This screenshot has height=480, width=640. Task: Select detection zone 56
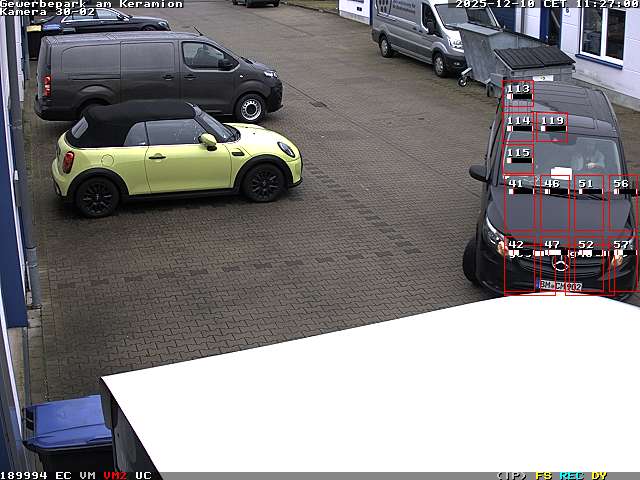[x=622, y=205]
